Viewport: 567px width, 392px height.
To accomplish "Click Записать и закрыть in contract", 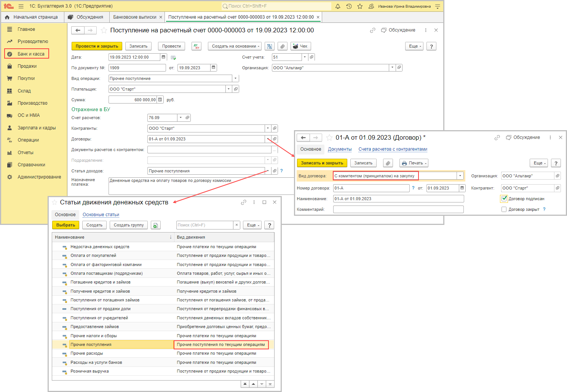I will click(x=322, y=163).
